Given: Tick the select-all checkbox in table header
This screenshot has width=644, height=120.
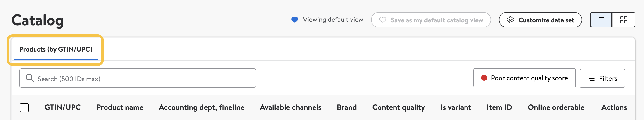Looking at the screenshot, I should tap(24, 107).
